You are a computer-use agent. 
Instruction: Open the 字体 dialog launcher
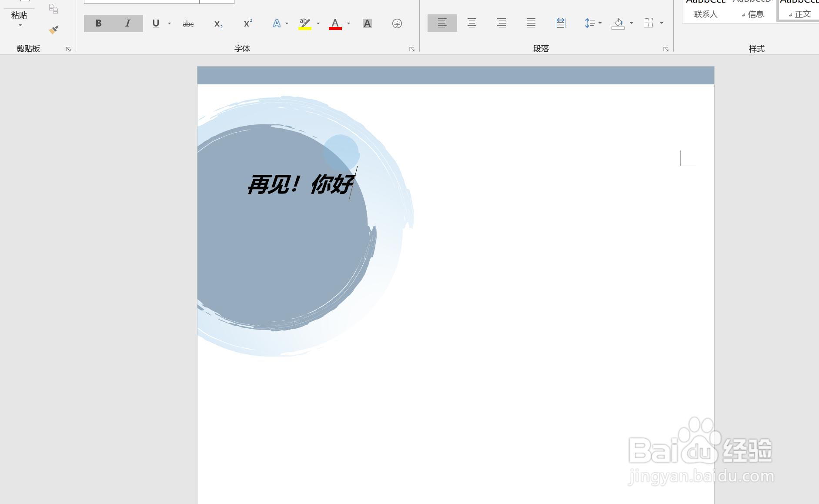click(x=411, y=49)
